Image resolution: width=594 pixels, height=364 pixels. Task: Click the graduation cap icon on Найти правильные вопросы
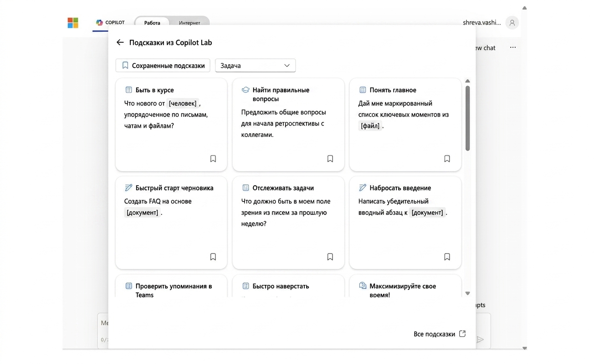[x=246, y=90]
